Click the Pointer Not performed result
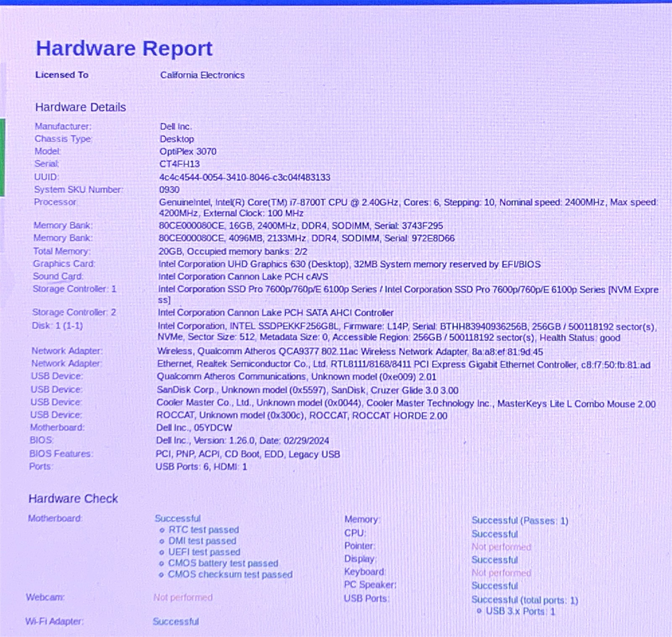 (x=501, y=547)
